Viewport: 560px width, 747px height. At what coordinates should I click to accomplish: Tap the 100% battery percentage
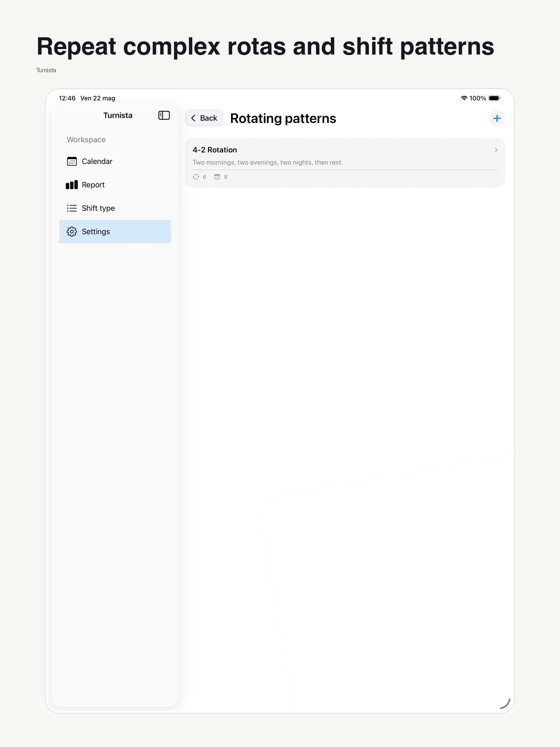478,98
